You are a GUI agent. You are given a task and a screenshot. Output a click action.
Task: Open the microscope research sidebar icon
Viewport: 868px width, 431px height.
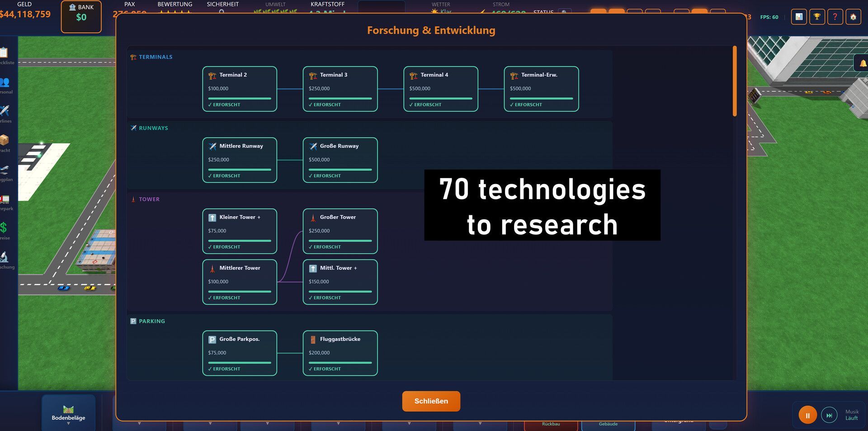[5, 260]
